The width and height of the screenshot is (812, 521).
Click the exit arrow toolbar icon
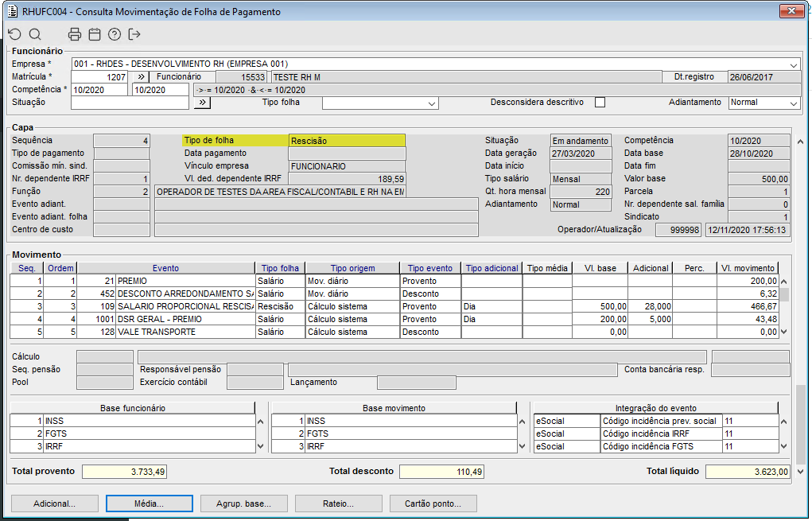pyautogui.click(x=134, y=34)
